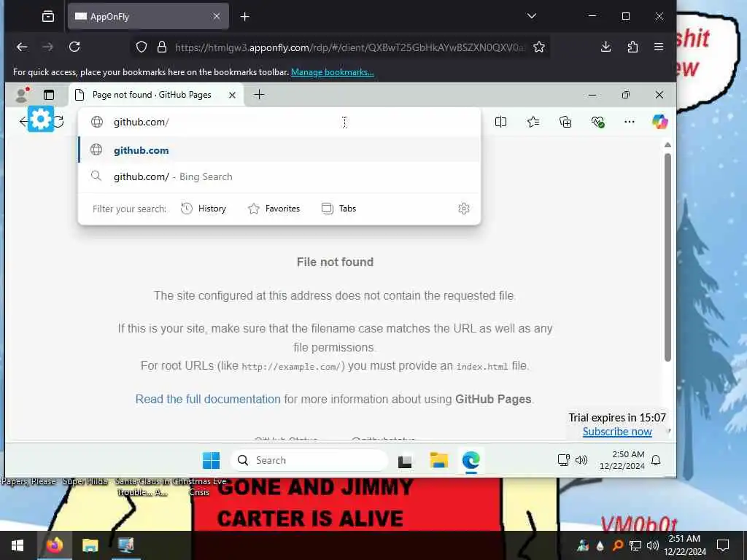Open Firefox downloads panel
The width and height of the screenshot is (747, 560).
606,47
